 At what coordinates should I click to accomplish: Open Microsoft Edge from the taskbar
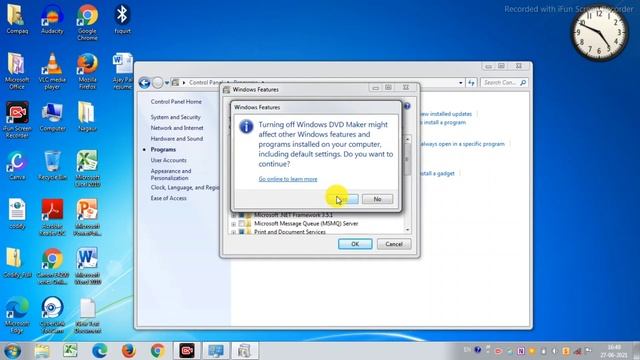tap(99, 351)
